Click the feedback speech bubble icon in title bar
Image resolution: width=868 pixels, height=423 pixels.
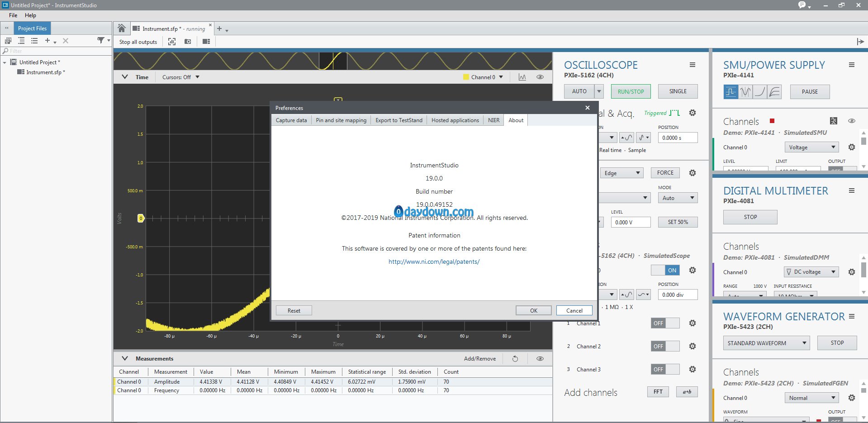pos(802,5)
